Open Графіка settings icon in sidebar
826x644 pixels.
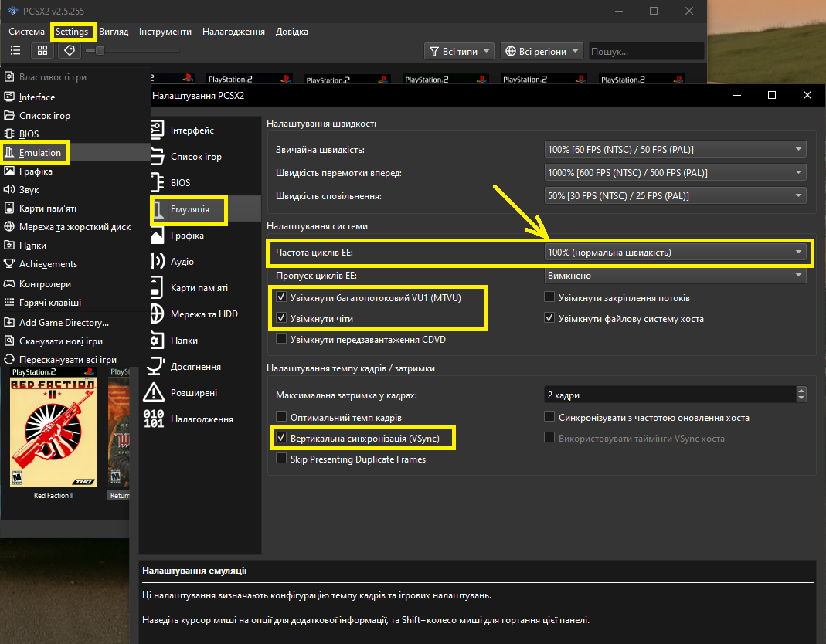pyautogui.click(x=157, y=236)
